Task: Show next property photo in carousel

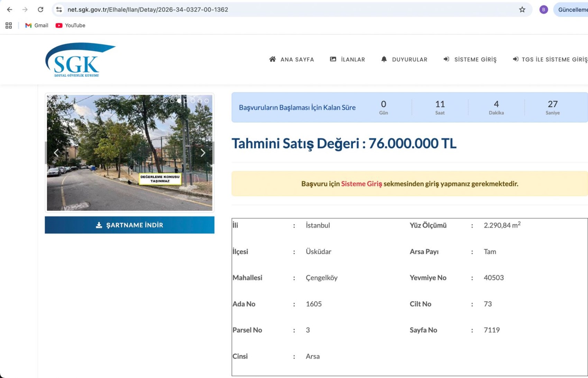Action: coord(203,153)
